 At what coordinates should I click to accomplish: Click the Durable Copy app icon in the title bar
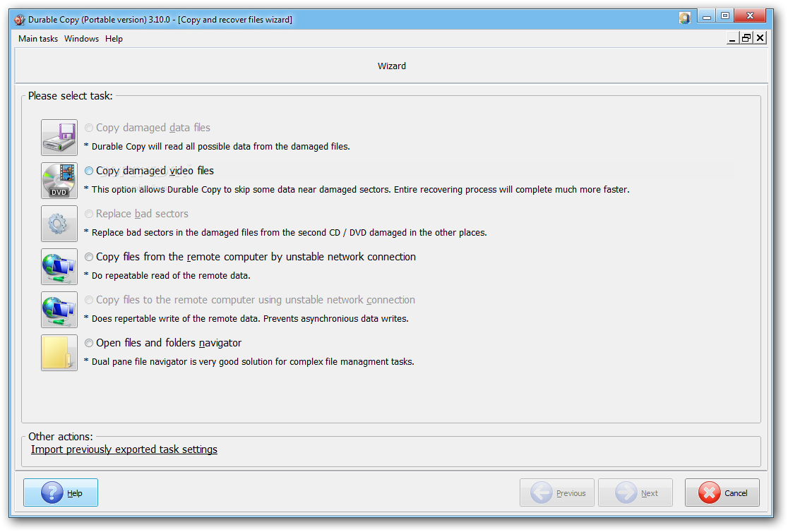point(20,20)
